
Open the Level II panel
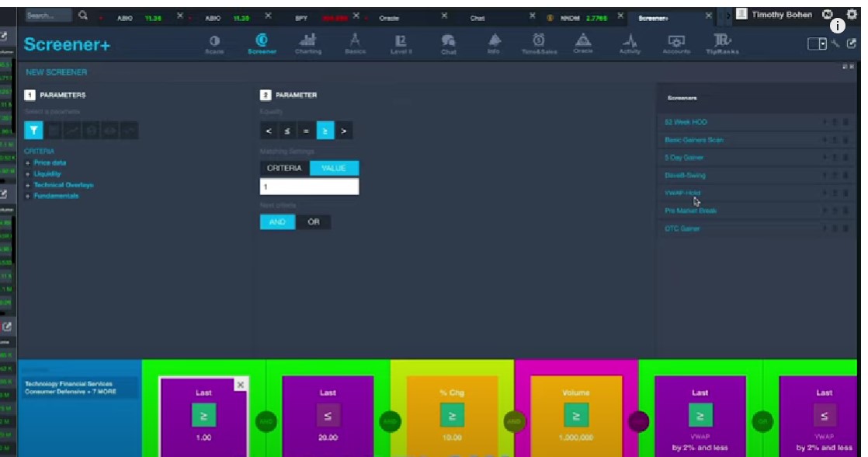pos(401,44)
